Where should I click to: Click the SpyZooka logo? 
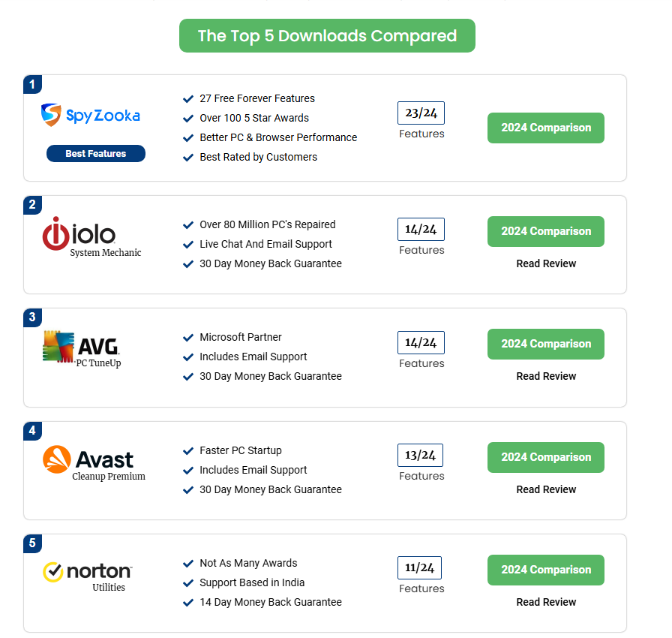[91, 115]
